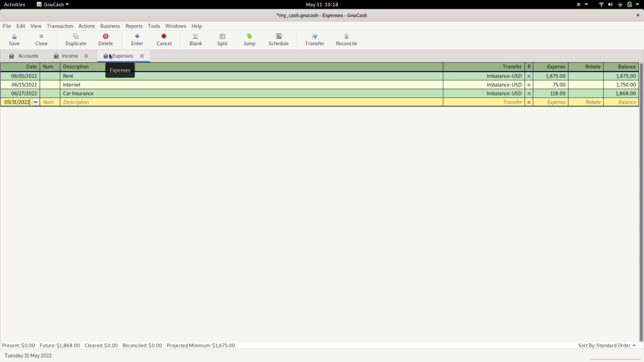644x362 pixels.
Task: Open the Transfer dialog
Action: (314, 40)
